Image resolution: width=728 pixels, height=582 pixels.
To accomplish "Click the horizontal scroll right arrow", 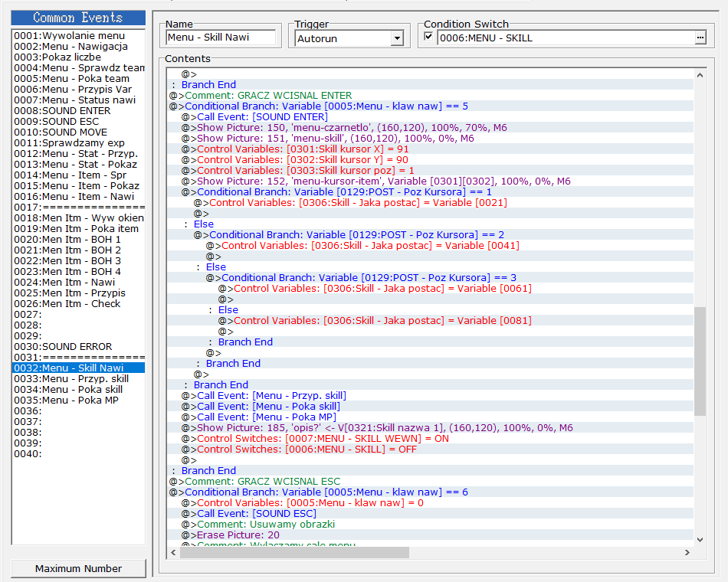I will pyautogui.click(x=687, y=552).
